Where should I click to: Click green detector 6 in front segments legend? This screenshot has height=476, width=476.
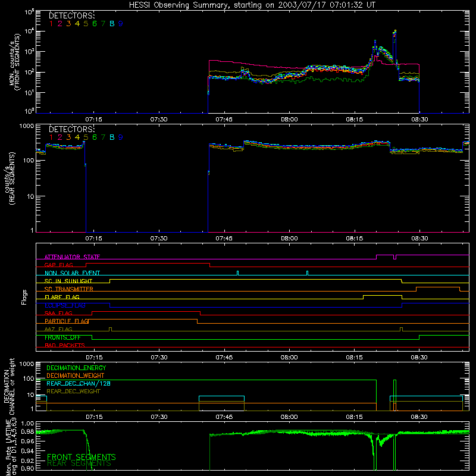pos(95,24)
